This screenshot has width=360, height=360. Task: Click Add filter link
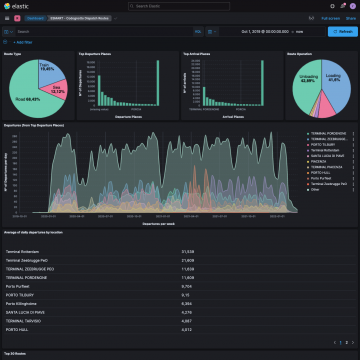coord(23,42)
